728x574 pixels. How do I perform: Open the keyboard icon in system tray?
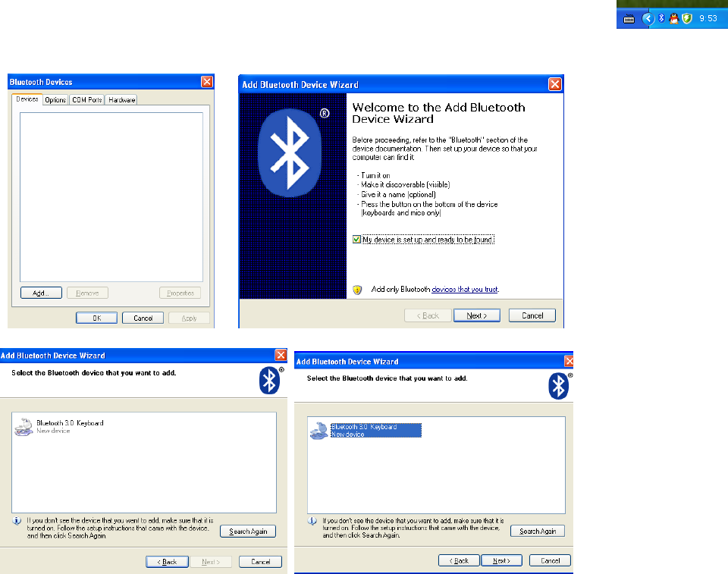(x=629, y=19)
